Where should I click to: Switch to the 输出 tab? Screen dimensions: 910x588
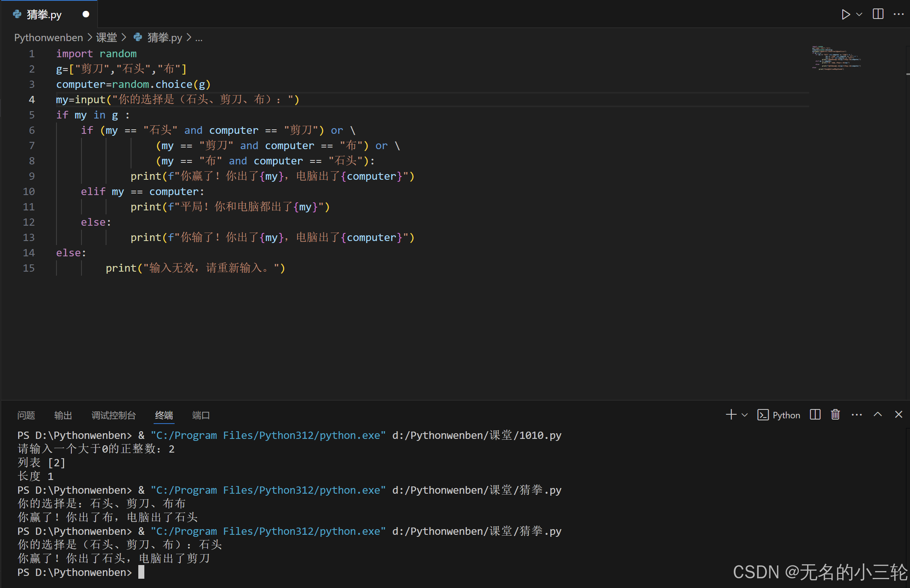[63, 416]
